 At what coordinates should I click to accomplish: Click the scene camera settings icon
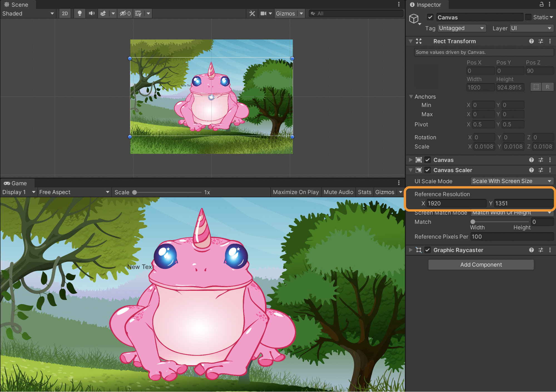pos(263,13)
